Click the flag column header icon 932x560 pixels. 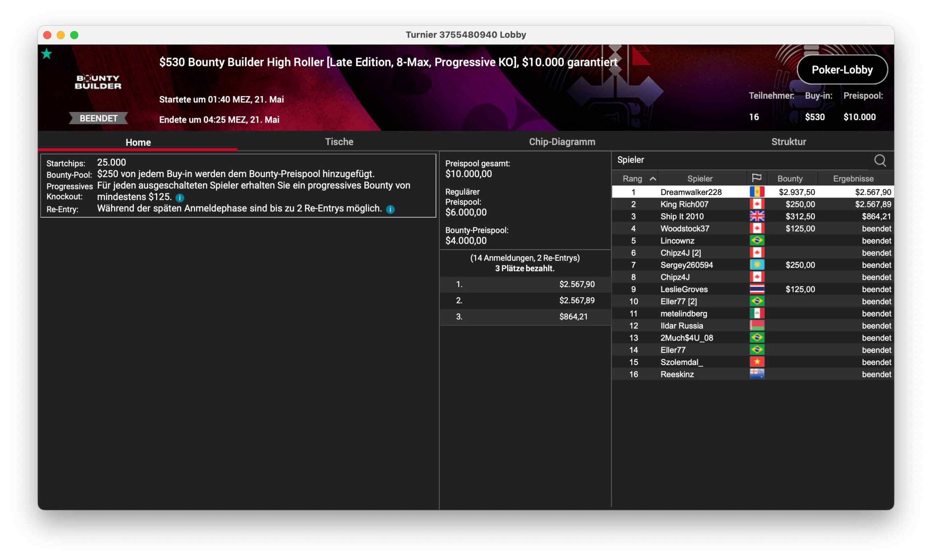(x=757, y=178)
